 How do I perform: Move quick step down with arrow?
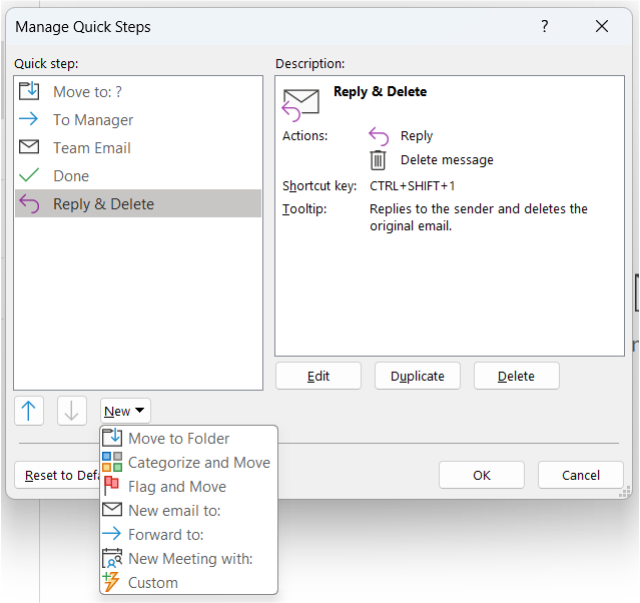72,410
